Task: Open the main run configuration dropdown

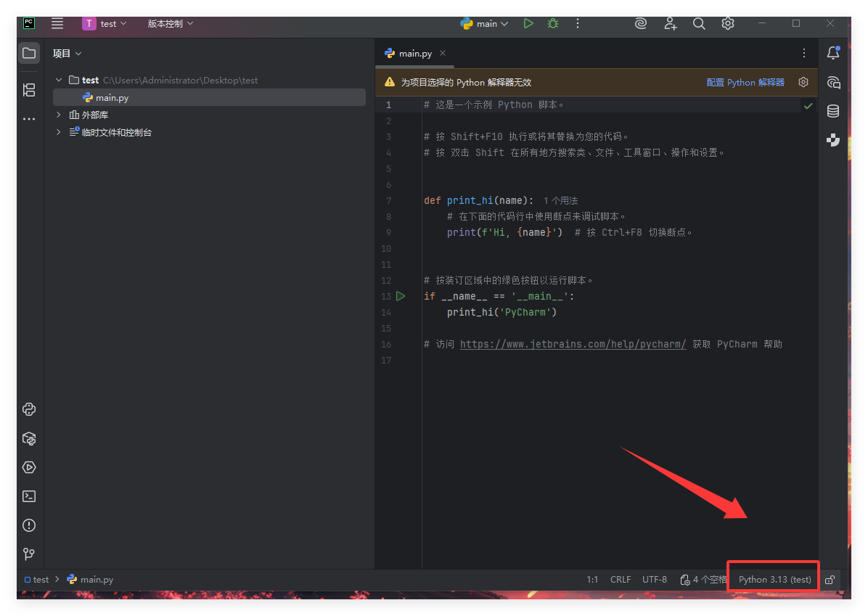Action: 484,24
